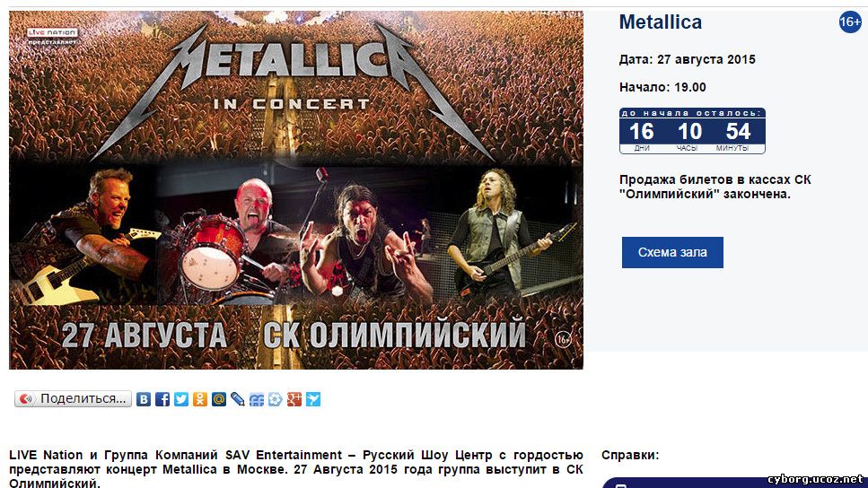Share via the orange Odnoklassniki icon
Screen dimensions: 868x488
pos(200,399)
